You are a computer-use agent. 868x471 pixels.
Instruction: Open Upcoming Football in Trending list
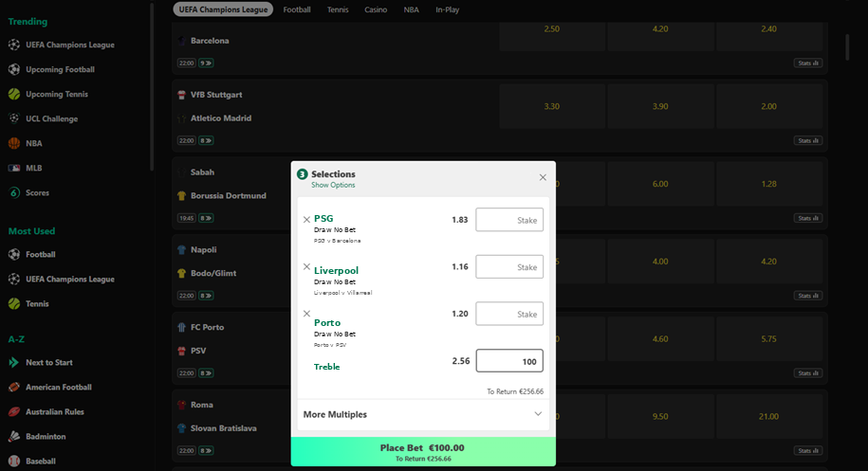coord(60,70)
